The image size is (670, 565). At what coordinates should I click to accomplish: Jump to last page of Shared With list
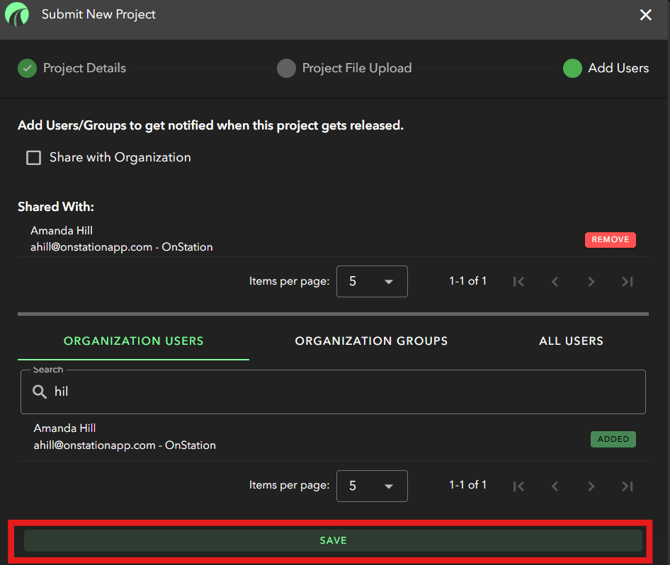(x=627, y=282)
